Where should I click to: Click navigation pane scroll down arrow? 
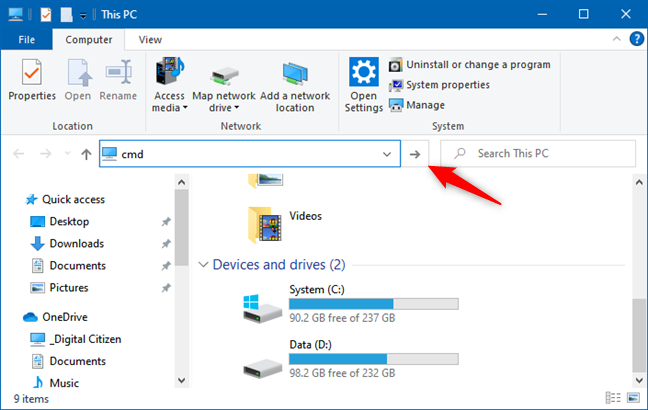pyautogui.click(x=181, y=380)
